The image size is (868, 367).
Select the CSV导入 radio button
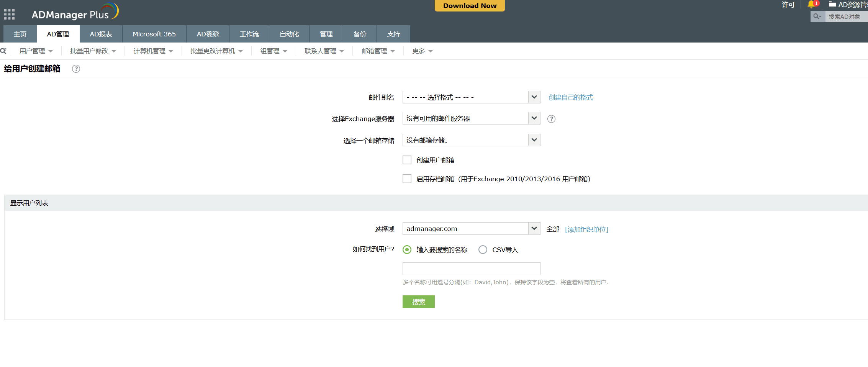483,250
